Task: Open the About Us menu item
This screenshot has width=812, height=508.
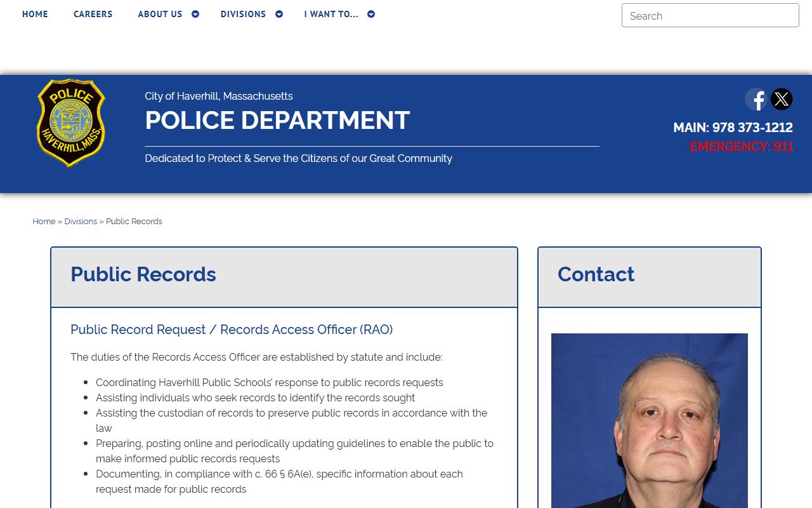Action: pyautogui.click(x=160, y=14)
